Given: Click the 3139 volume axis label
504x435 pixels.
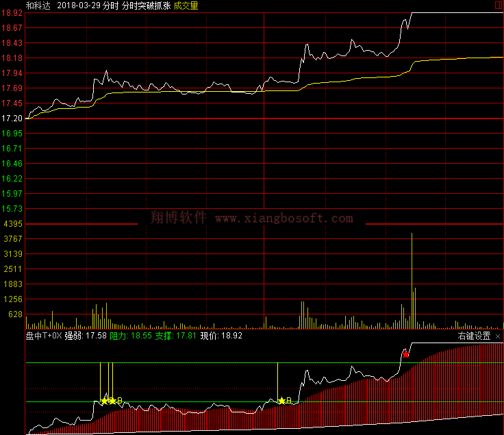Looking at the screenshot, I should tap(13, 254).
